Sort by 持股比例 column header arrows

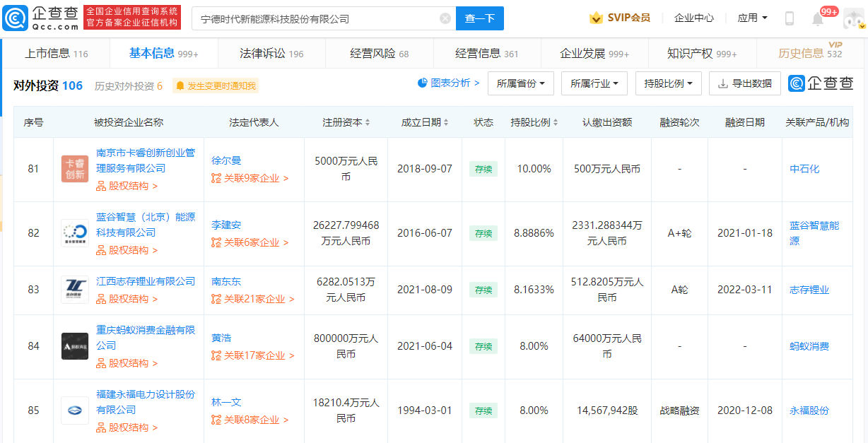coord(556,123)
